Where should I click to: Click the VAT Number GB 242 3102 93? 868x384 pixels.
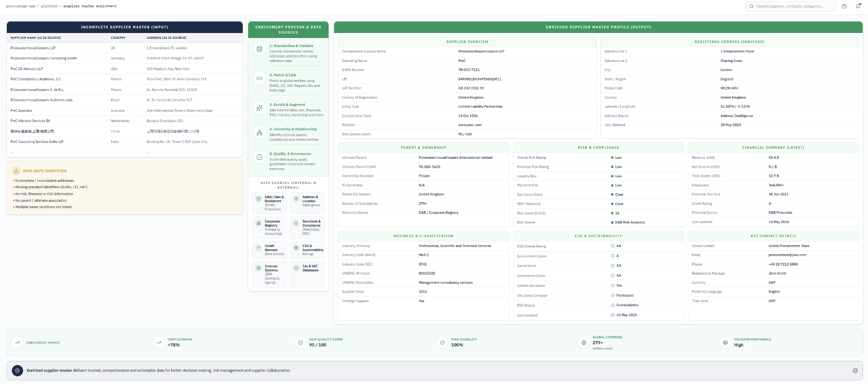471,88
